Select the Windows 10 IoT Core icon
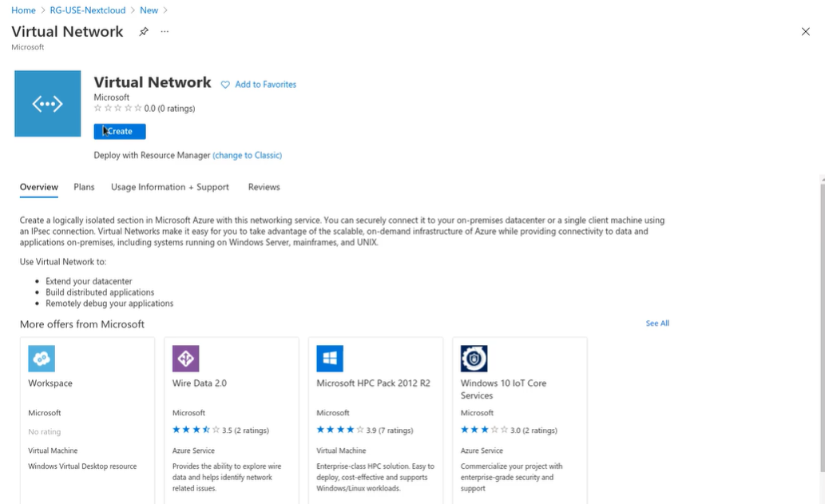 [x=474, y=359]
